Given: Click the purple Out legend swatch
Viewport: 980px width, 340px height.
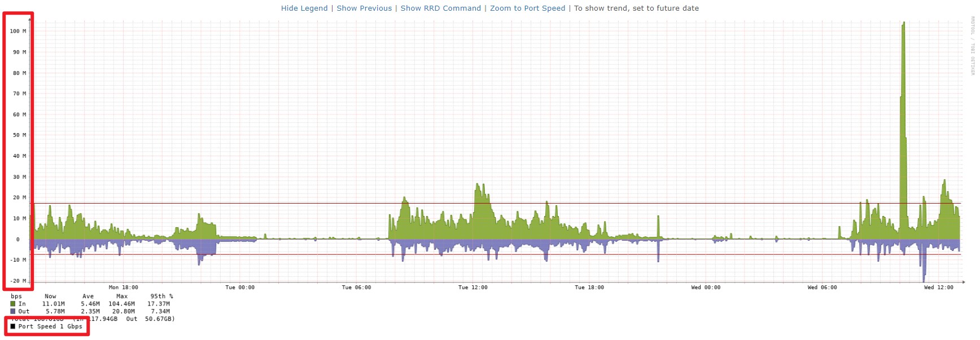Looking at the screenshot, I should [x=13, y=311].
